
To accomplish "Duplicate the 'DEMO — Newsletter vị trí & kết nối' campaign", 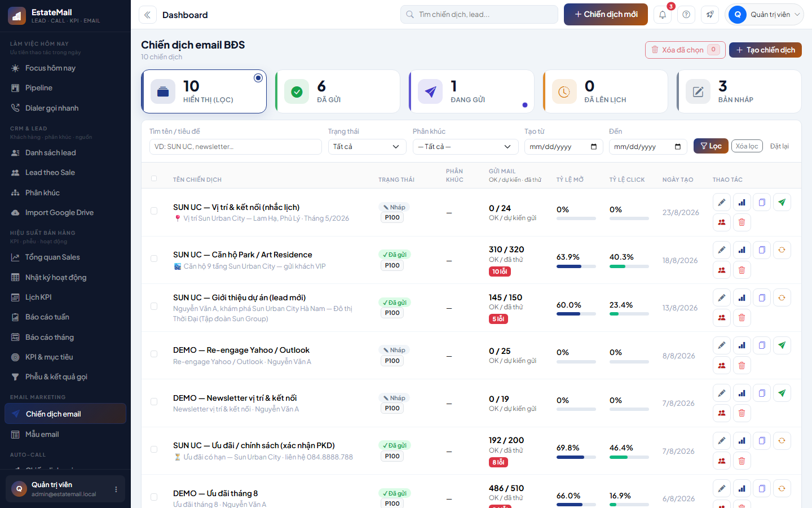I will click(762, 393).
